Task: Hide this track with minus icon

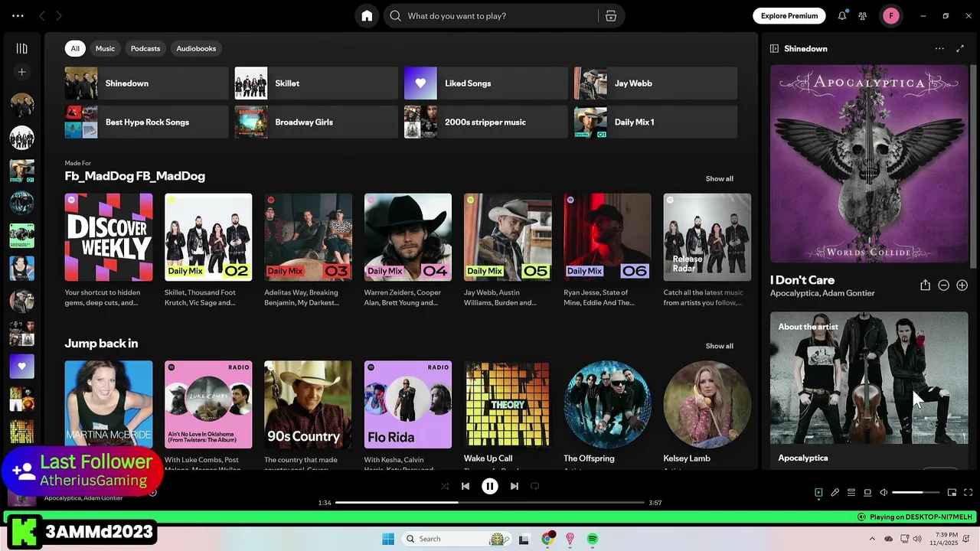Action: coord(943,285)
